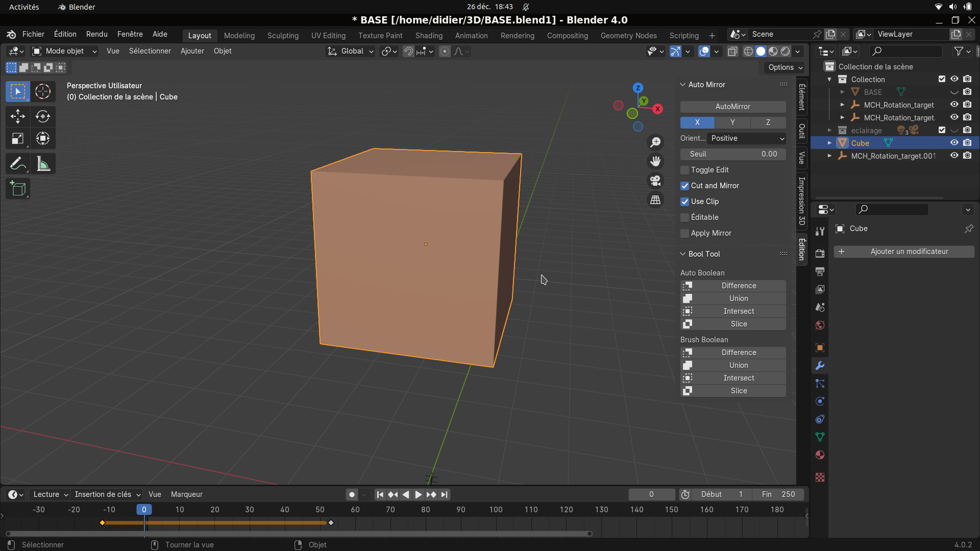The image size is (980, 551).
Task: Click the play animation button
Action: [418, 494]
